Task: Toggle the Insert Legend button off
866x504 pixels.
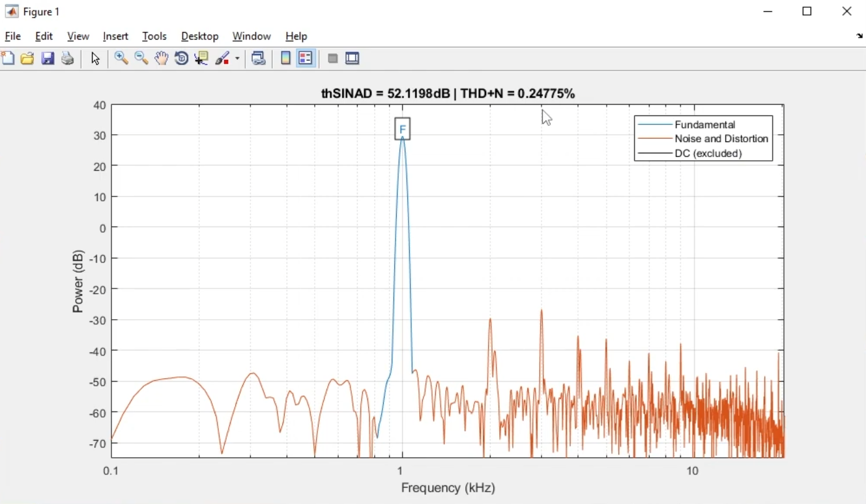Action: (x=306, y=59)
